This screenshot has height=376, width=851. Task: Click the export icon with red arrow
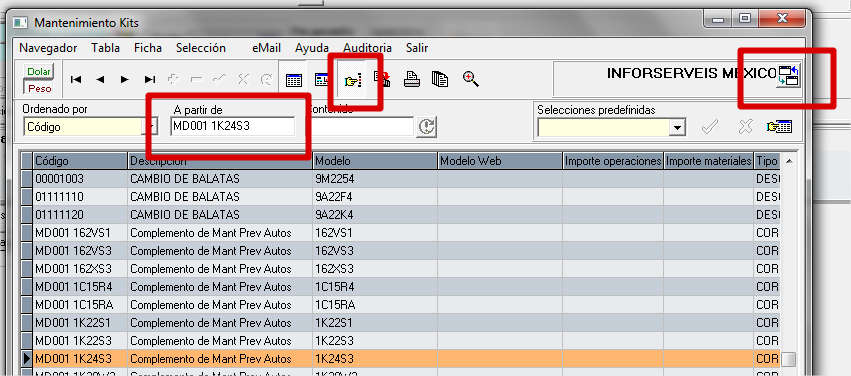[x=382, y=79]
